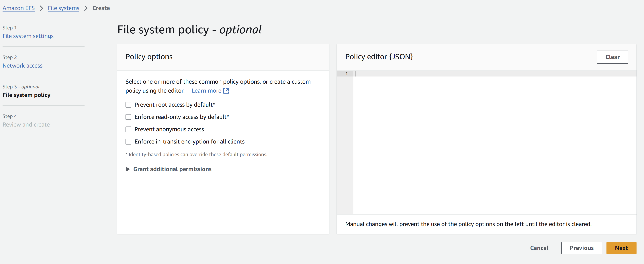The image size is (644, 264).
Task: Cancel file system creation
Action: (539, 248)
